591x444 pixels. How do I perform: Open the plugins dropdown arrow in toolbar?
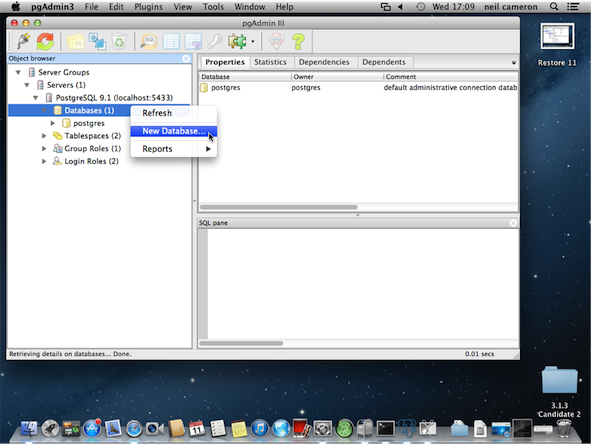tap(253, 41)
